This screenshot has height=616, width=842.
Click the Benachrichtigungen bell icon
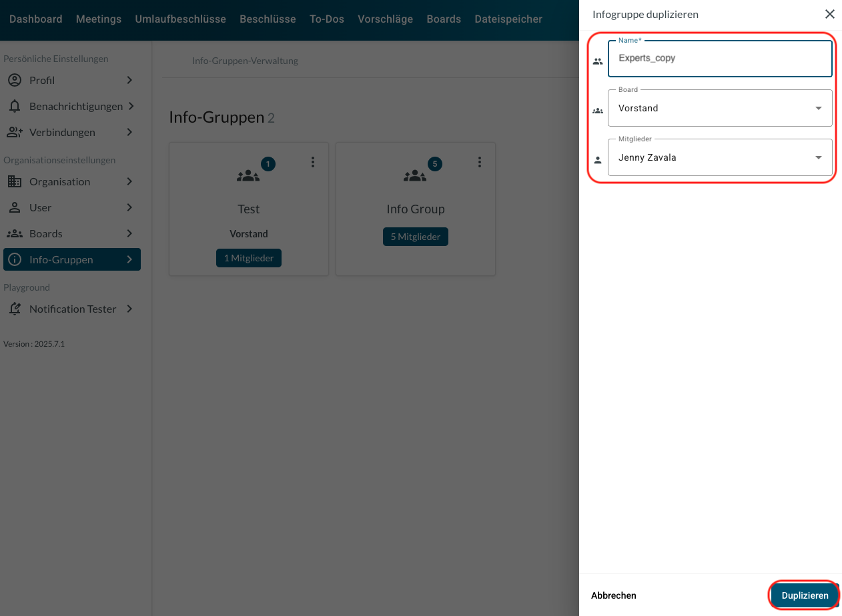tap(14, 106)
